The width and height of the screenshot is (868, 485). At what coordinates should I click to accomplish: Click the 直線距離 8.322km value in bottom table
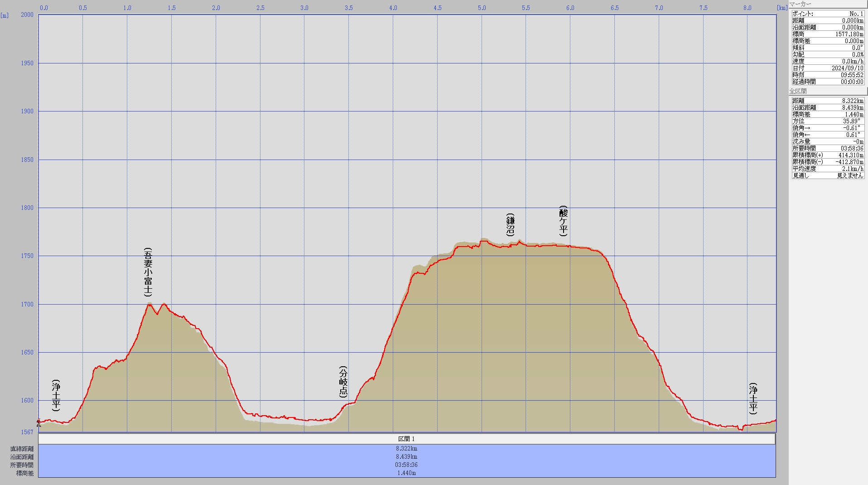[x=406, y=448]
